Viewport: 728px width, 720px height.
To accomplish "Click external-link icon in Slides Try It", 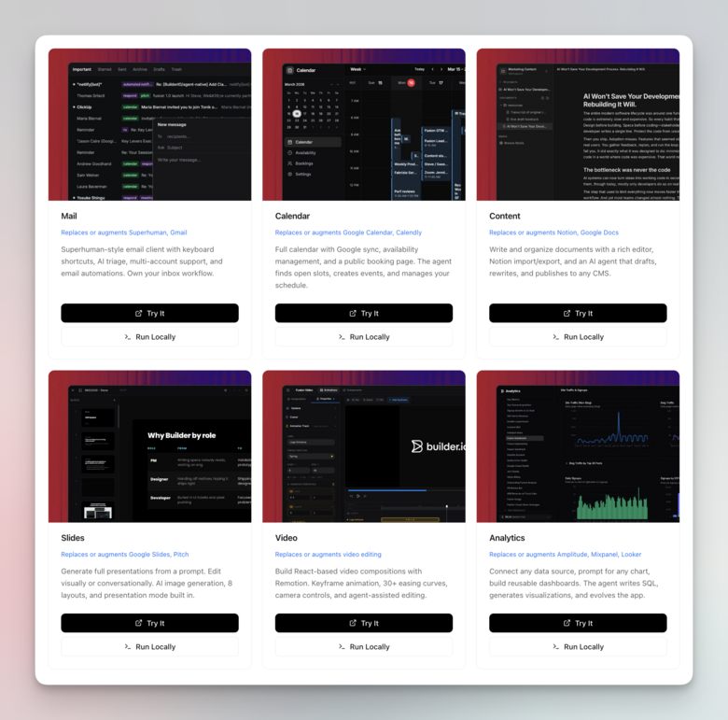I will (x=138, y=623).
